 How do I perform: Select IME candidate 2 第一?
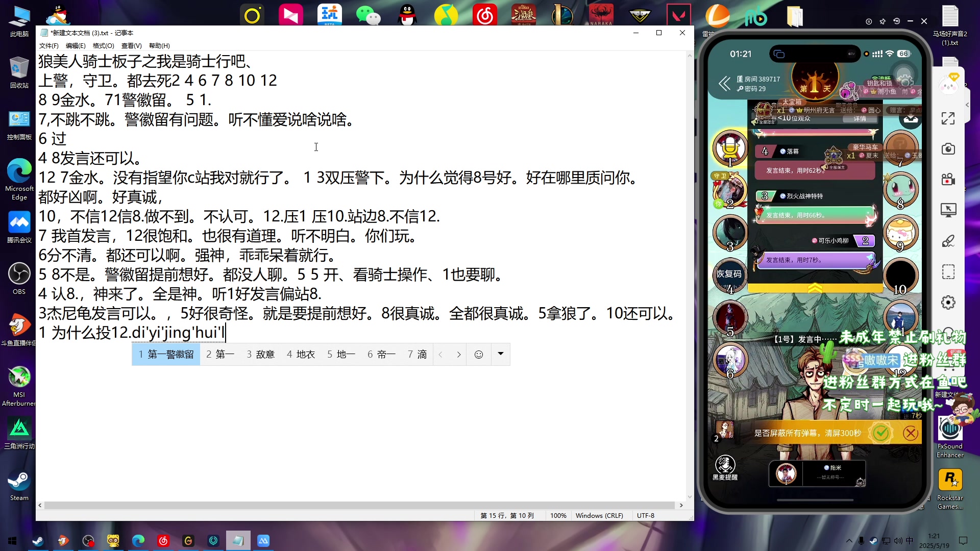point(220,355)
